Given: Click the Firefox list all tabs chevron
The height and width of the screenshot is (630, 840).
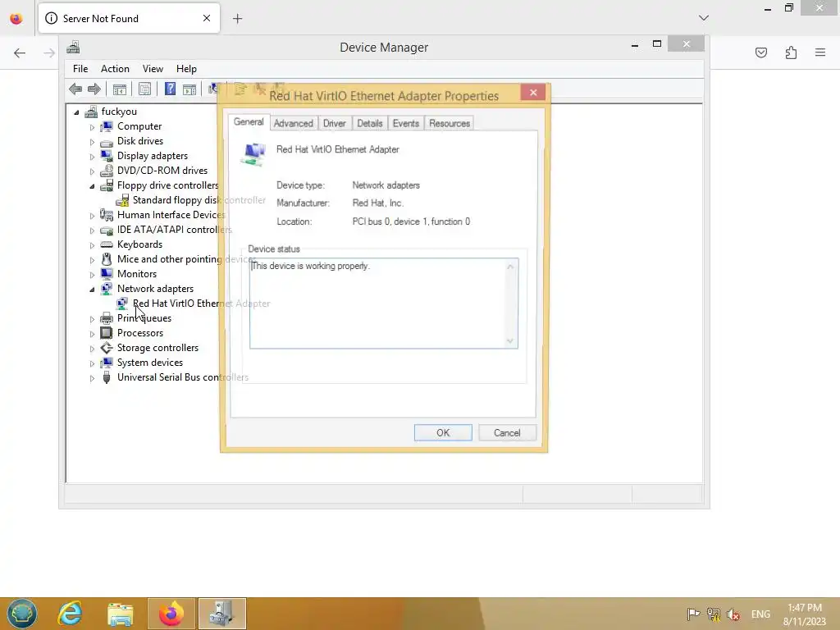Looking at the screenshot, I should pos(704,18).
